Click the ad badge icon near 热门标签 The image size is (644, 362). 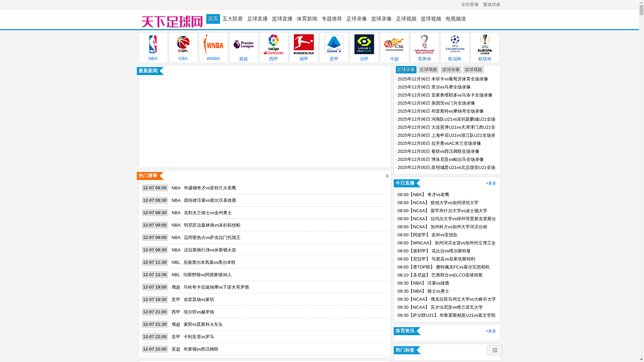[495, 350]
